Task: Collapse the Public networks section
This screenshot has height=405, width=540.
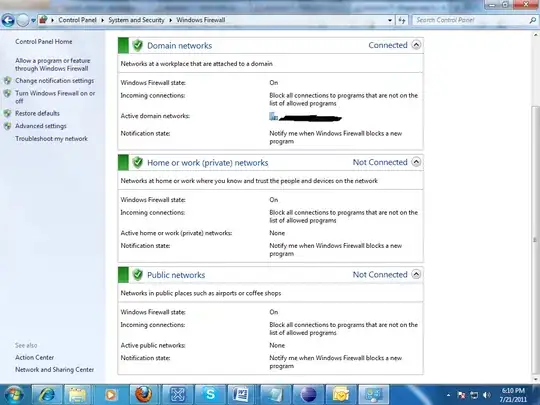Action: (x=416, y=274)
